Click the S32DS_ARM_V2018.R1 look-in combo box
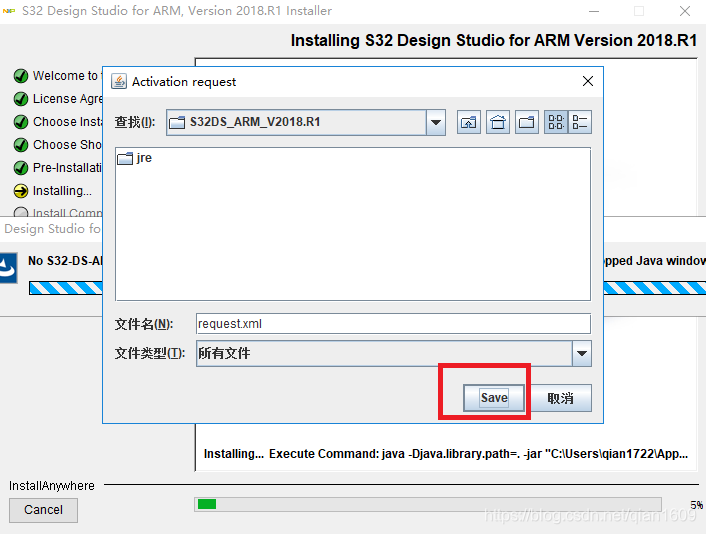Image resolution: width=706 pixels, height=534 pixels. click(295, 123)
